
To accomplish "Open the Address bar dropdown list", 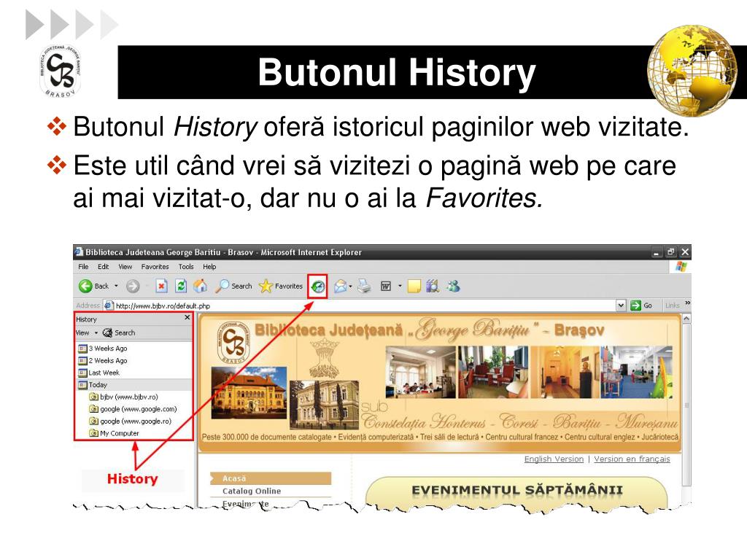I will tap(621, 306).
